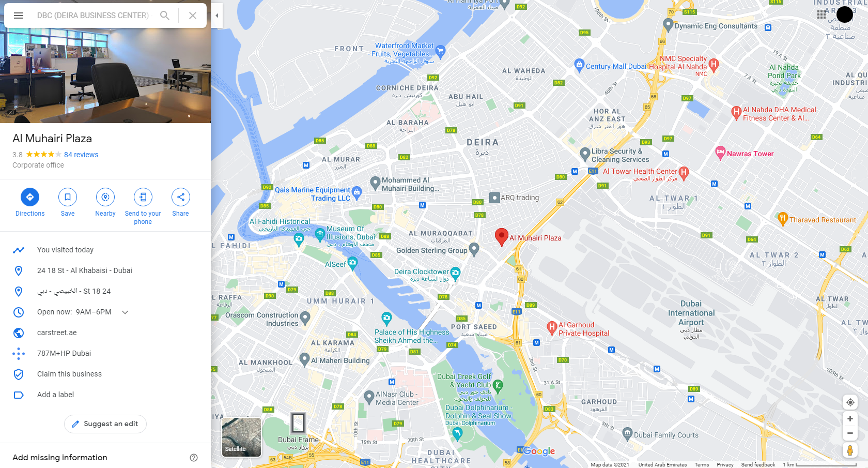Get Directions to Al Muhairi Plaza
Image resolution: width=868 pixels, height=468 pixels.
pyautogui.click(x=30, y=197)
